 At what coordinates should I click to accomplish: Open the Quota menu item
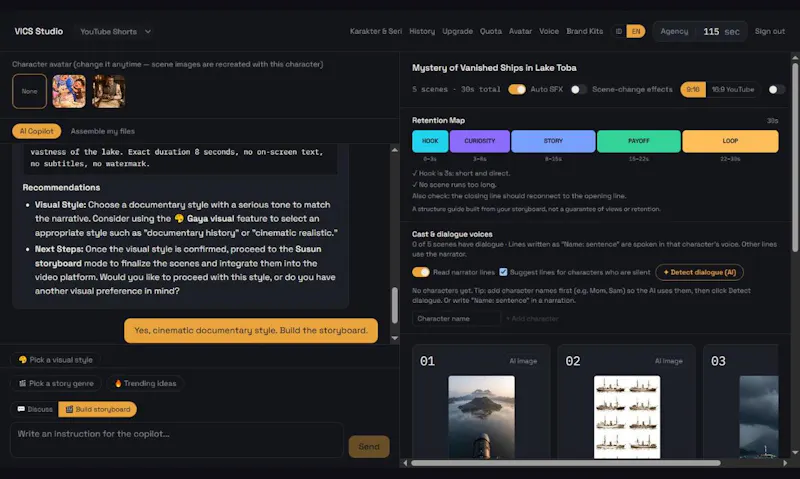tap(490, 31)
